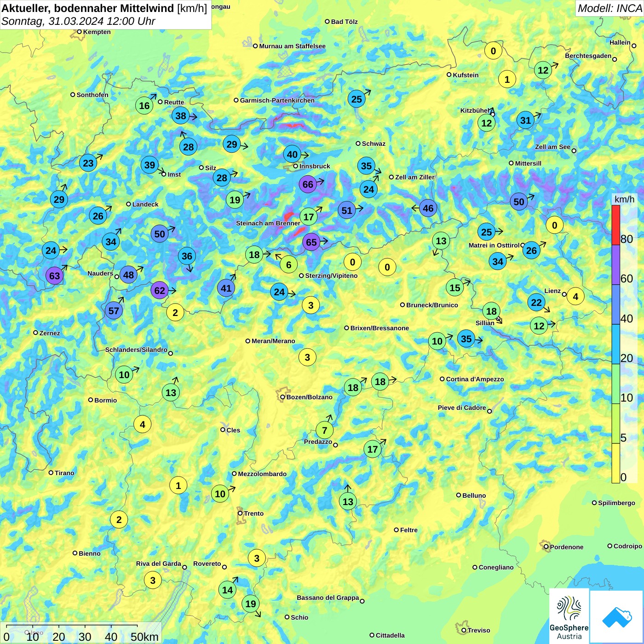This screenshot has height=644, width=644.
Task: Click the Brixen/Bressanone label
Action: [x=379, y=328]
